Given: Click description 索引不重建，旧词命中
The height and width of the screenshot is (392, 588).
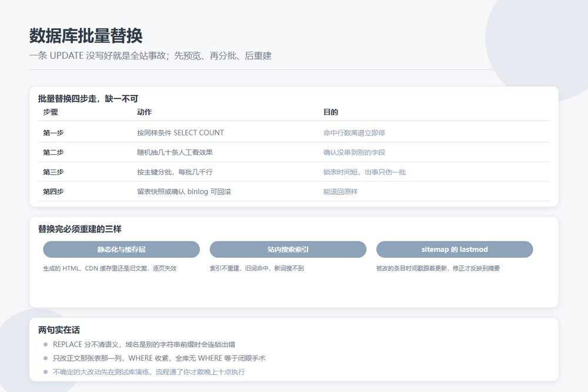Looking at the screenshot, I should 256,268.
